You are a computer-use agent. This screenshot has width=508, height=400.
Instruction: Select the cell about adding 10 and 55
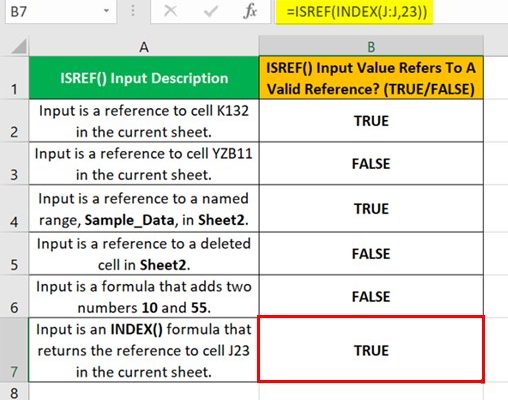coord(144,296)
